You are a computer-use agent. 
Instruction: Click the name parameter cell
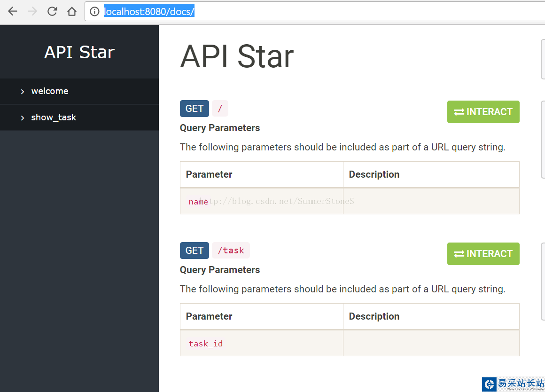coord(198,202)
